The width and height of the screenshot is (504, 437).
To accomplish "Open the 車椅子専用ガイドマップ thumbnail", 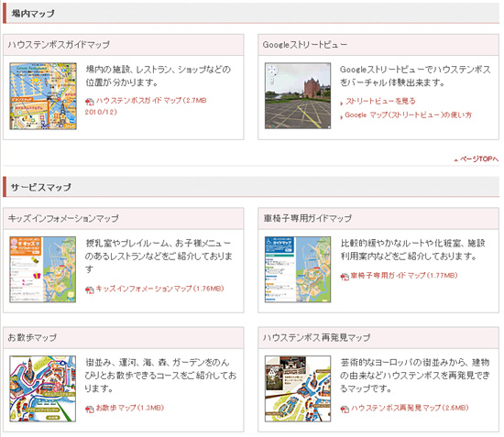I will [298, 269].
